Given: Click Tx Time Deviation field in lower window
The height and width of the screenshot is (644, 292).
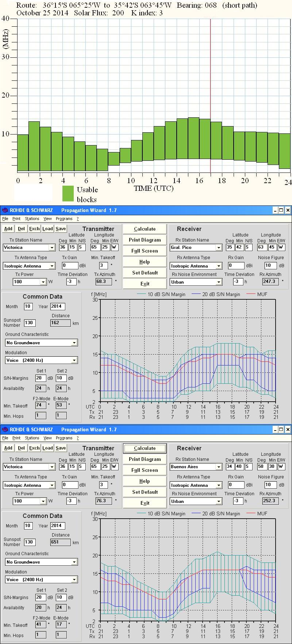Looking at the screenshot, I should point(71,501).
